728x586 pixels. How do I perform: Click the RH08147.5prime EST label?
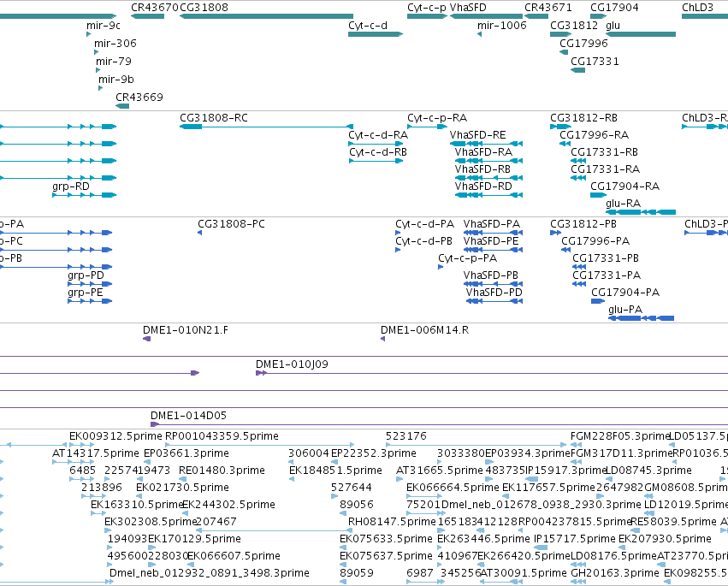click(x=392, y=522)
